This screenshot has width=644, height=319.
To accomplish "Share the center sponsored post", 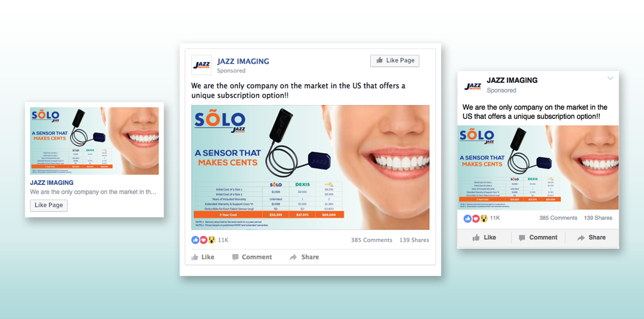I will tap(304, 257).
